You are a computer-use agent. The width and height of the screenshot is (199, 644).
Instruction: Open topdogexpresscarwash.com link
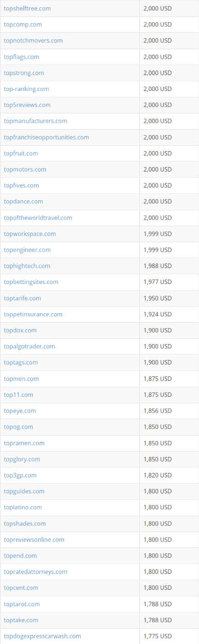tap(42, 636)
